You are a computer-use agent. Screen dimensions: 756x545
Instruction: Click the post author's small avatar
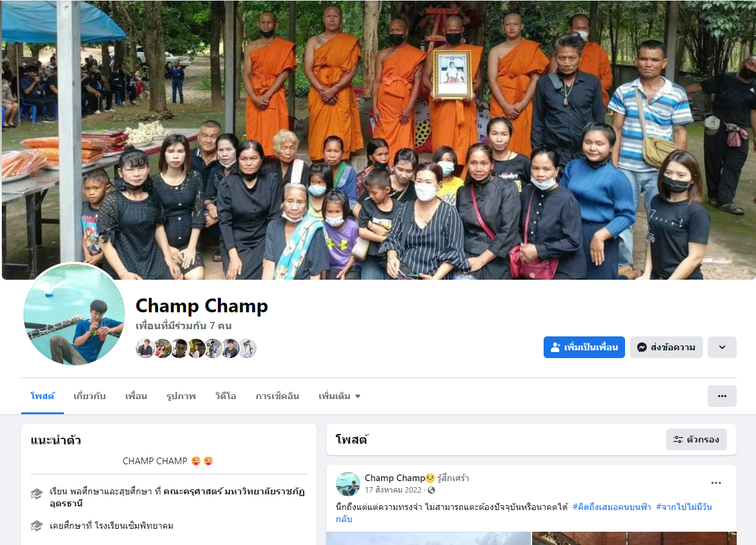(348, 484)
